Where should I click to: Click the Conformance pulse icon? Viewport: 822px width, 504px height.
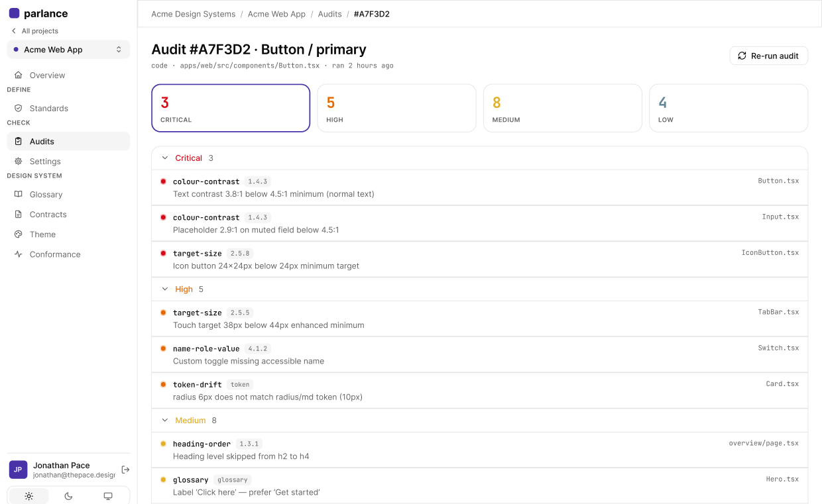point(18,254)
